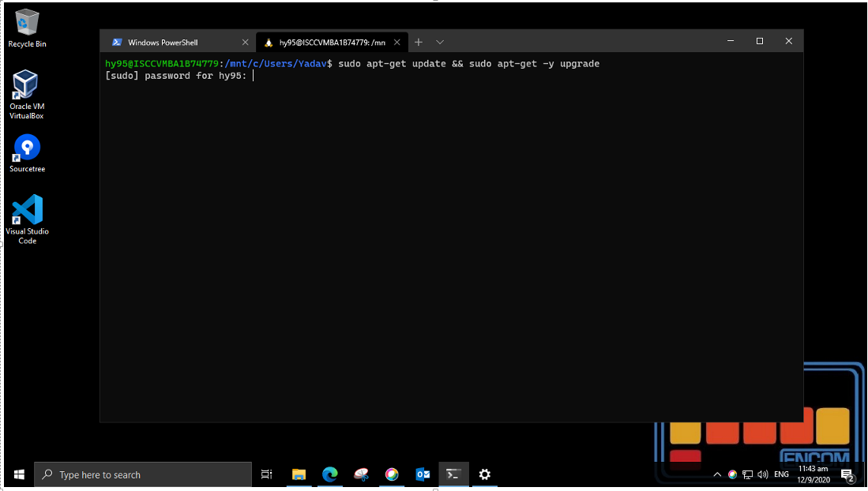Open the new tab dropdown in Terminal
The height and width of the screenshot is (491, 868).
pos(440,42)
